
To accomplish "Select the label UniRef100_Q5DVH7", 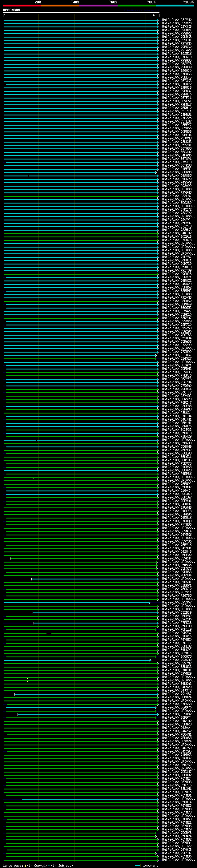I will click(x=176, y=223).
